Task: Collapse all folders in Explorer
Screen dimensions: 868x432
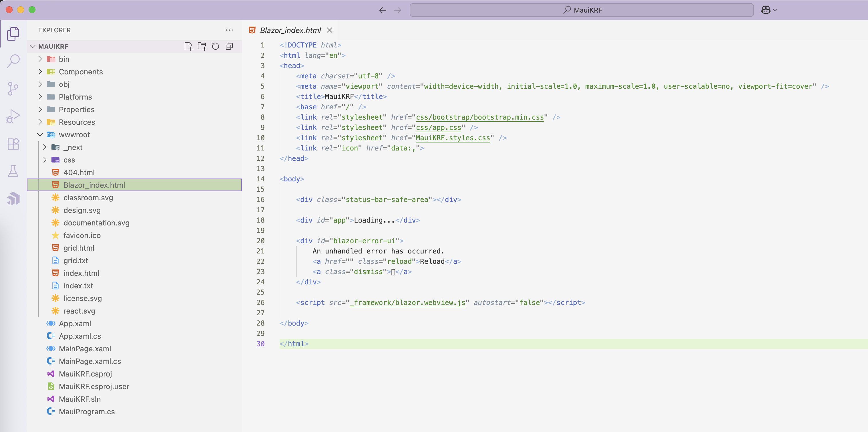Action: pyautogui.click(x=230, y=46)
